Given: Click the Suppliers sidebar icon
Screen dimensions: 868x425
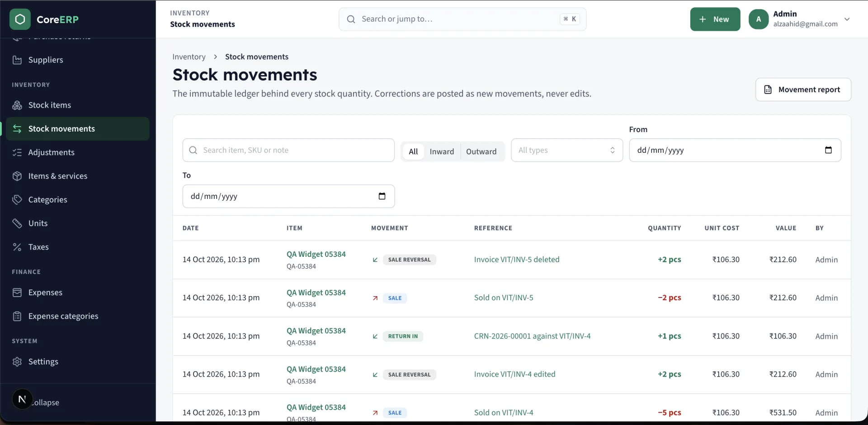Looking at the screenshot, I should tap(17, 60).
